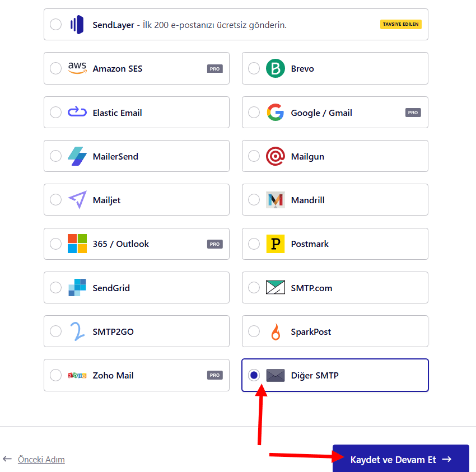Click the green Brevo icon
Viewport: 476px width, 472px height.
pyautogui.click(x=276, y=68)
